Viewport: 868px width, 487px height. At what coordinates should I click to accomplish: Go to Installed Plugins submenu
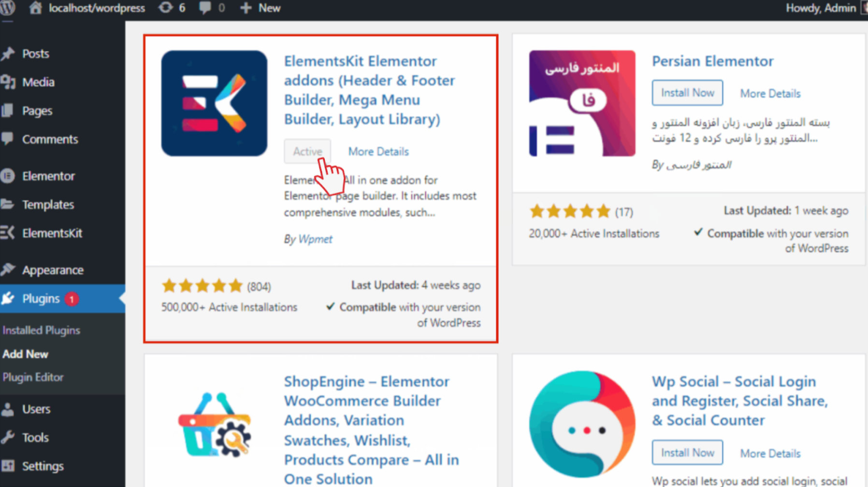point(41,330)
